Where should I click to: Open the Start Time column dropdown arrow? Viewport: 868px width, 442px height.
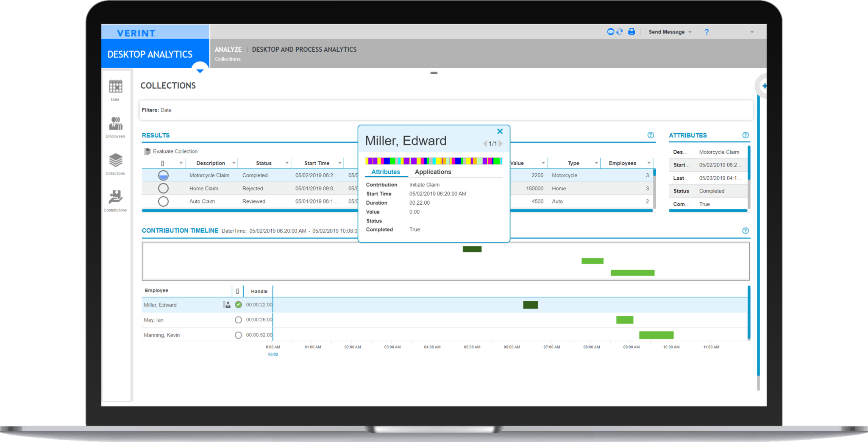tap(339, 163)
